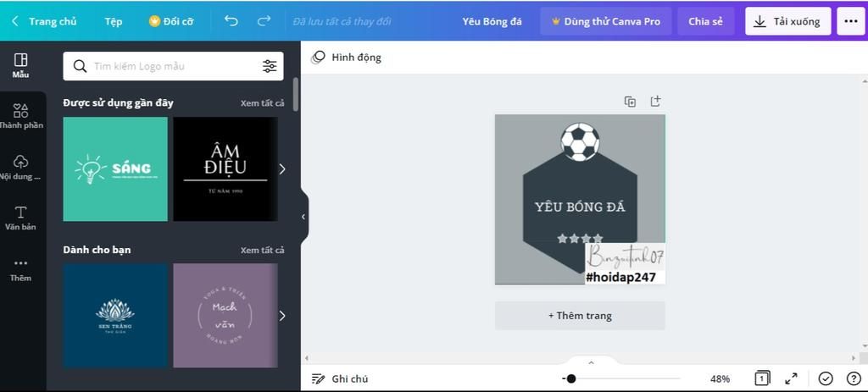Click the undo arrow icon
This screenshot has width=868, height=392.
coord(231,21)
